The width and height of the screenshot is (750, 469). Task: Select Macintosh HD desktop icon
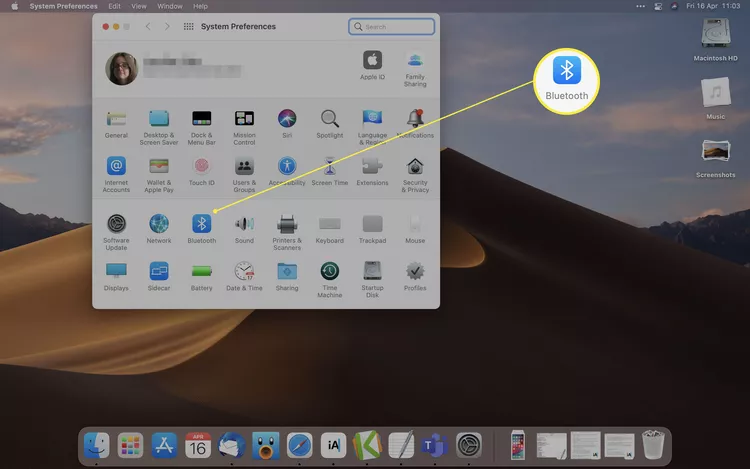(x=716, y=40)
